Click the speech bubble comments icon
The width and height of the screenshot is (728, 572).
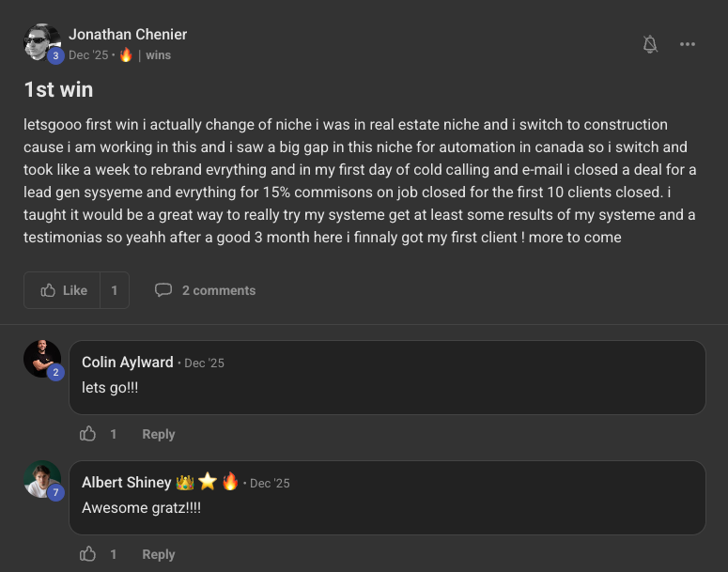(x=163, y=290)
